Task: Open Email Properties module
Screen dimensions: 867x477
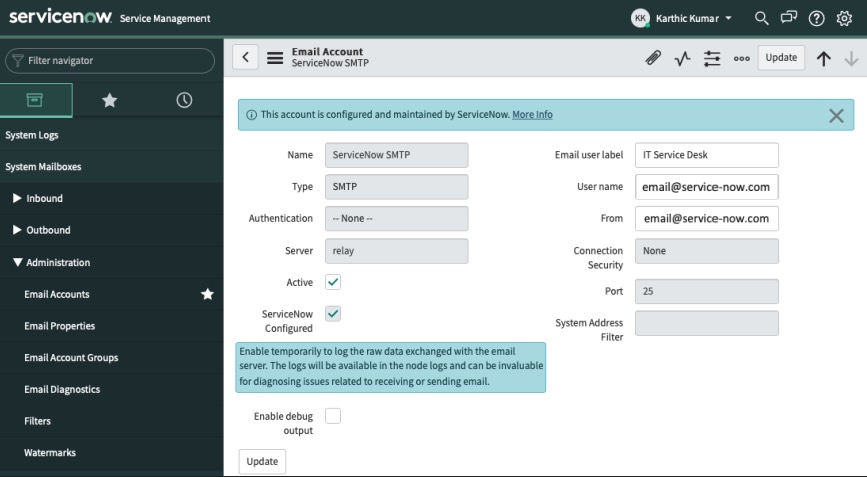Action: tap(59, 326)
